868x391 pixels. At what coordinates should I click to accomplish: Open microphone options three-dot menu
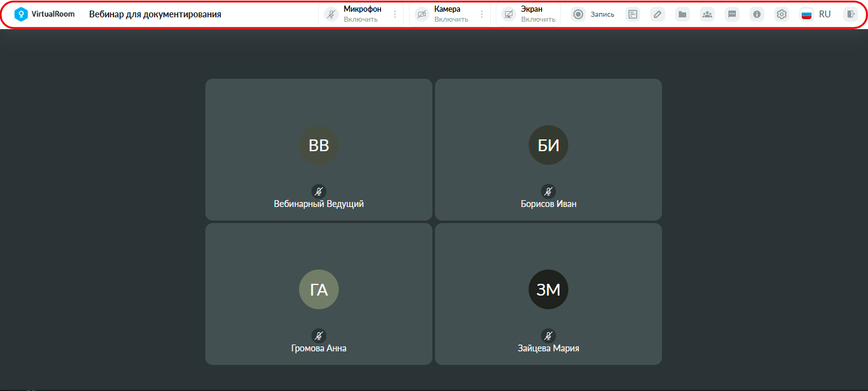coord(395,14)
